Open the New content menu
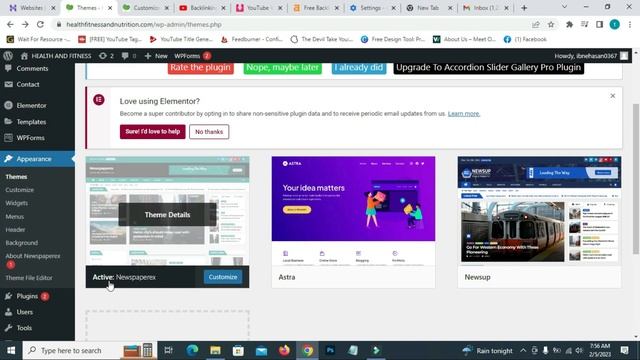640x360 pixels. (x=156, y=56)
